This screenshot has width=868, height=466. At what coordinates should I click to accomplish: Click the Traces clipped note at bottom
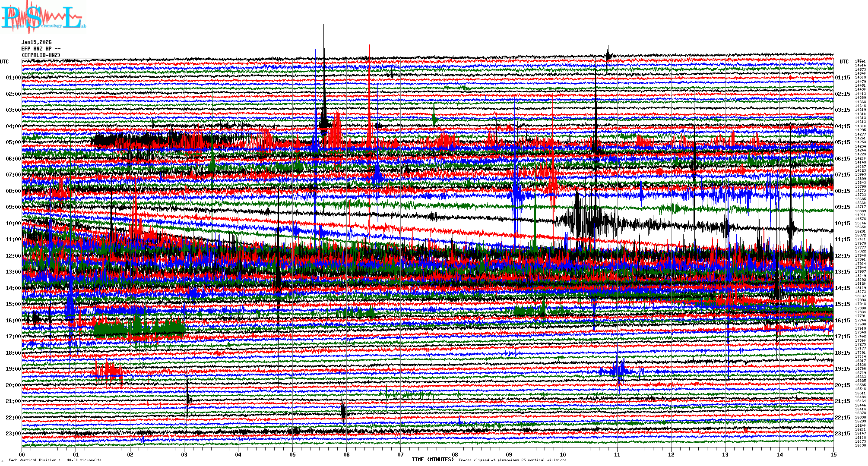coord(512,460)
